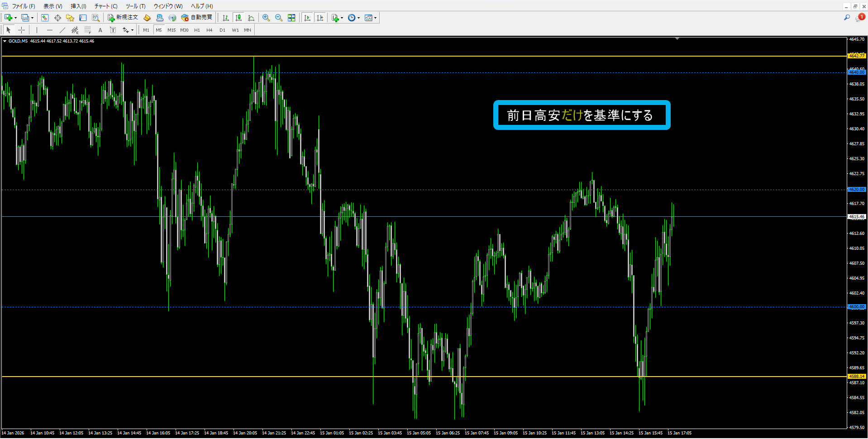The width and height of the screenshot is (868, 439).
Task: Expand the GOLD,M5 chart title triangle
Action: [5, 41]
